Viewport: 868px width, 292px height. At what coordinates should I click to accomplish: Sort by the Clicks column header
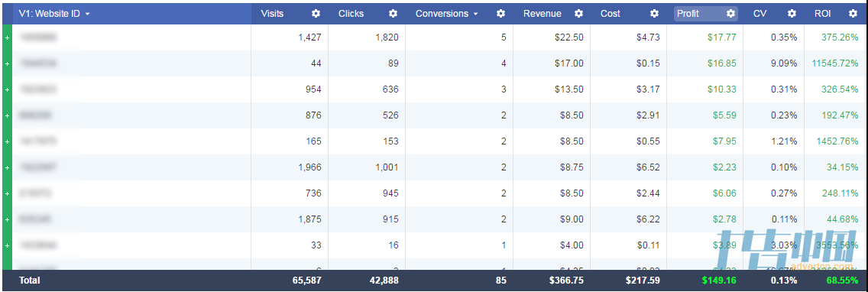351,14
